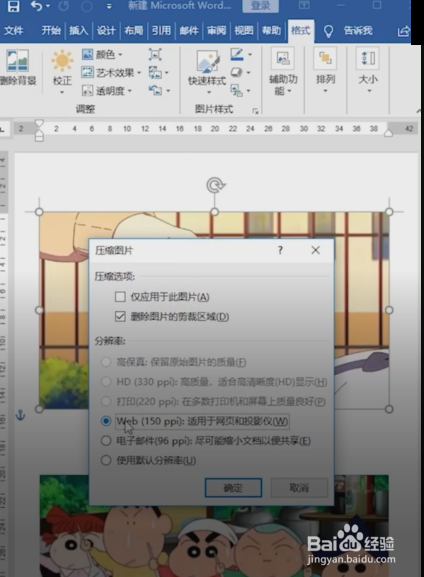This screenshot has height=577, width=424.
Task: Click the Picture Effects icon
Action: pyautogui.click(x=236, y=72)
